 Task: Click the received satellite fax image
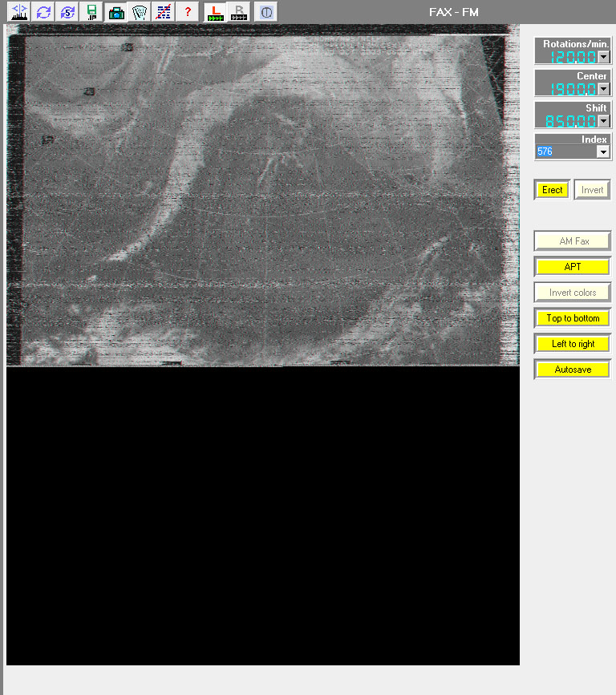click(262, 196)
